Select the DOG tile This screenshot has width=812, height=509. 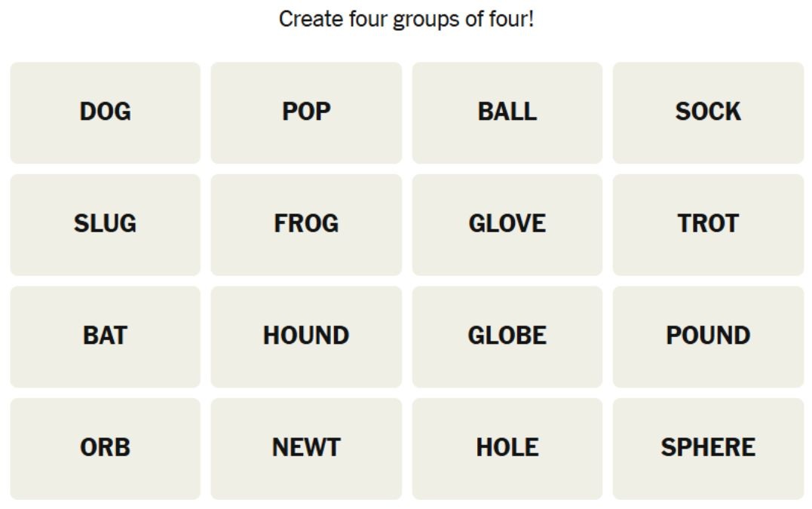point(105,112)
